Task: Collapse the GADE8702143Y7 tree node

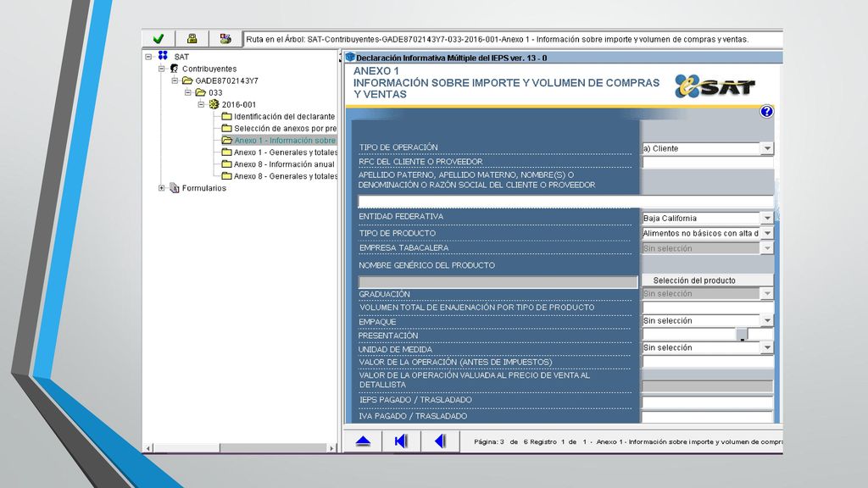Action: point(175,80)
